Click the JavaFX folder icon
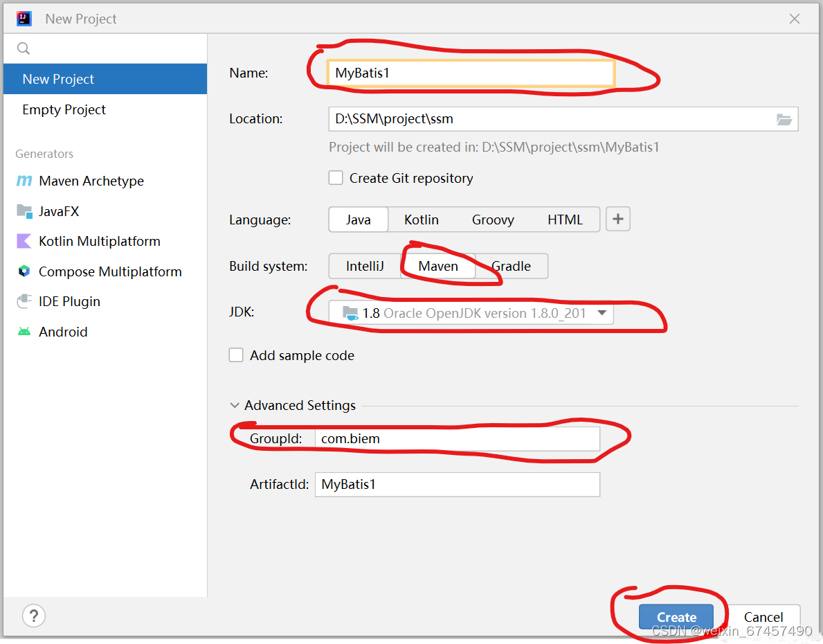 click(x=24, y=211)
